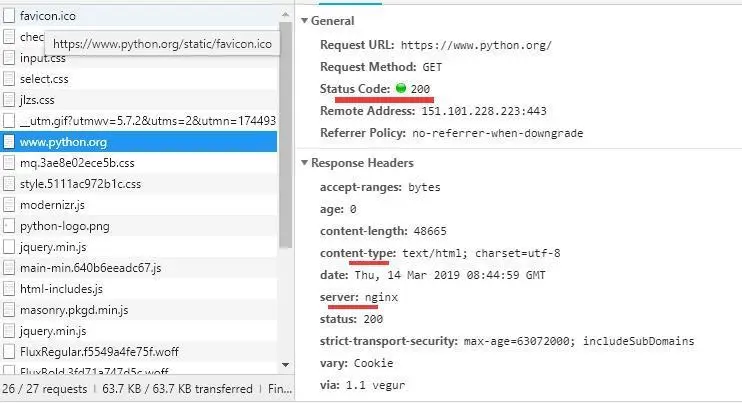Click the content-type text/html value
Image resolution: width=742 pixels, height=403 pixels.
click(x=481, y=254)
